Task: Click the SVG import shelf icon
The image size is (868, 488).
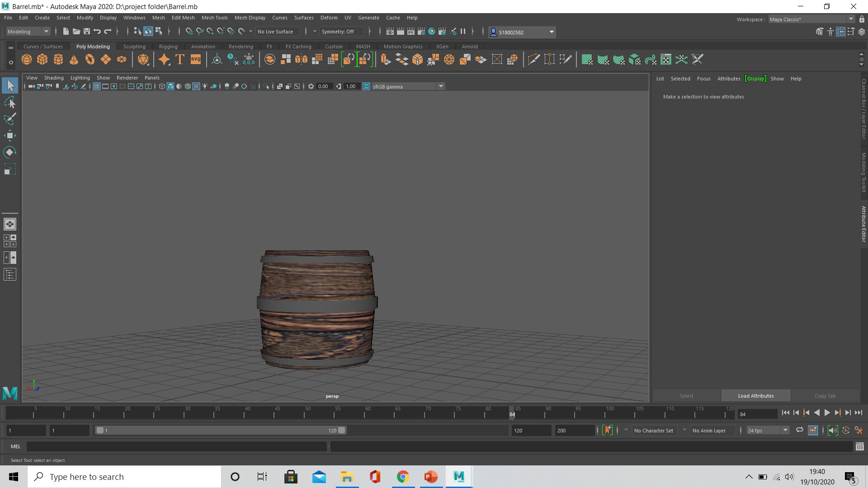Action: [x=196, y=59]
